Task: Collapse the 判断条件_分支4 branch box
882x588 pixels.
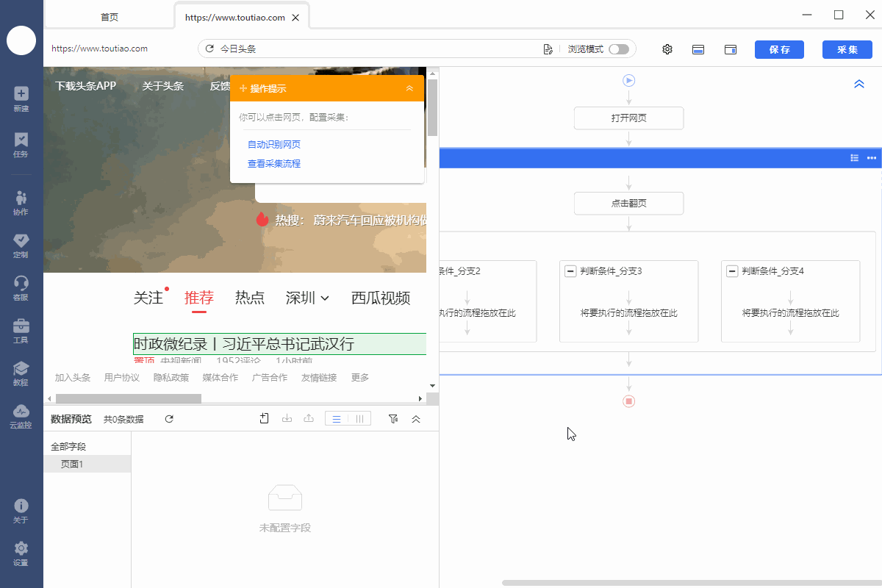Action: (732, 271)
